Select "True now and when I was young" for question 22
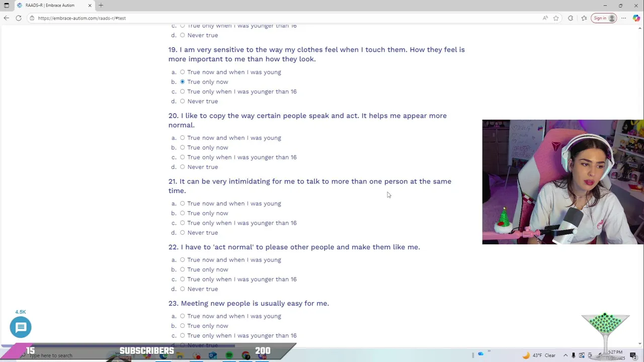 (x=183, y=260)
